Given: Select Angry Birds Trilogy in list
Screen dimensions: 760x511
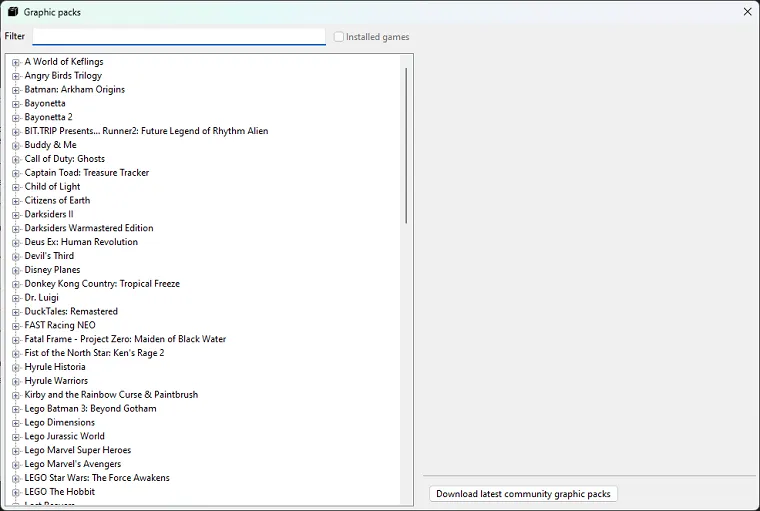Looking at the screenshot, I should pyautogui.click(x=63, y=76).
